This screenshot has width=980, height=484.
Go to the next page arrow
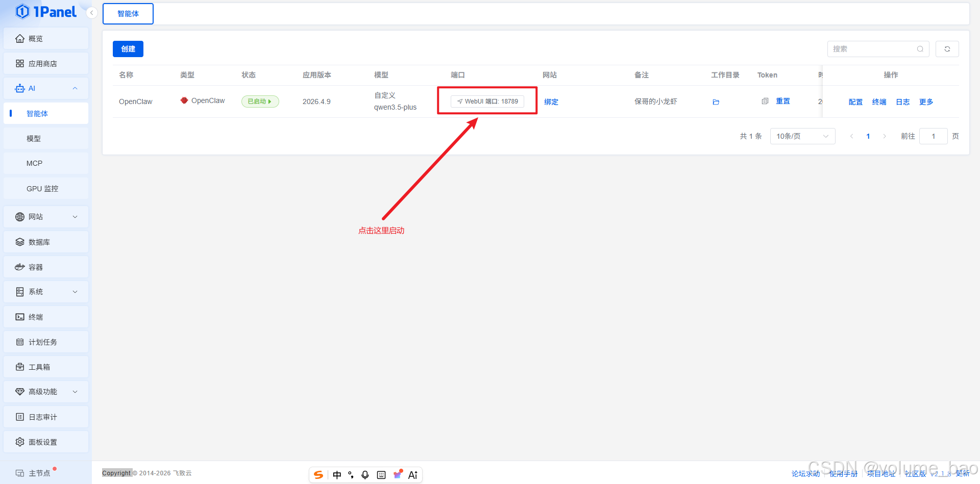click(x=885, y=136)
